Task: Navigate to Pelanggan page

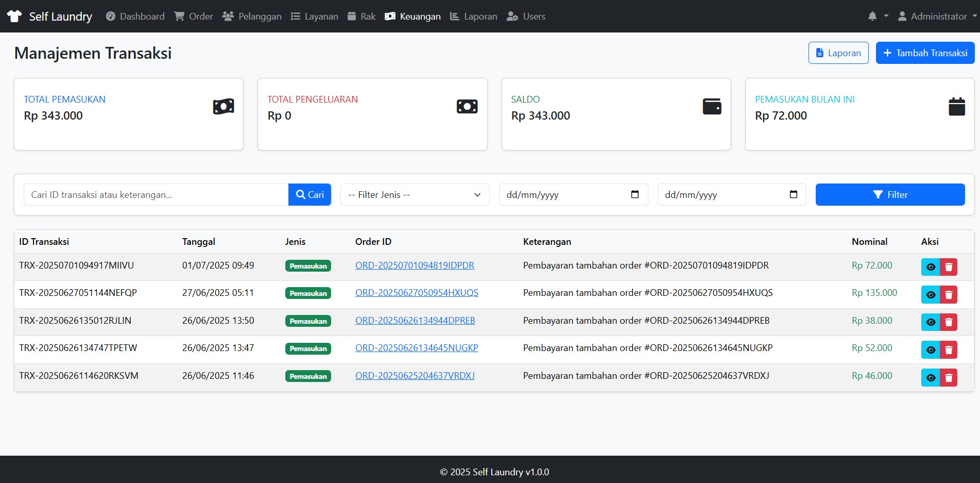Action: click(x=252, y=16)
